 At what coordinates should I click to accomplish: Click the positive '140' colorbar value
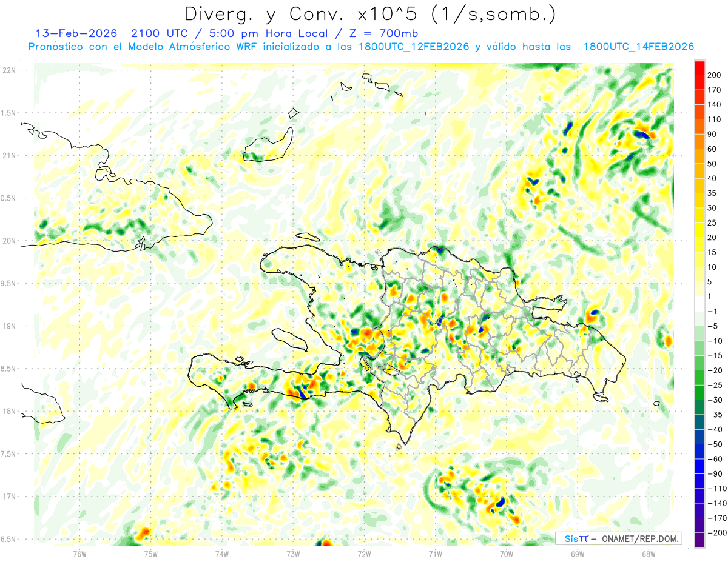click(715, 104)
